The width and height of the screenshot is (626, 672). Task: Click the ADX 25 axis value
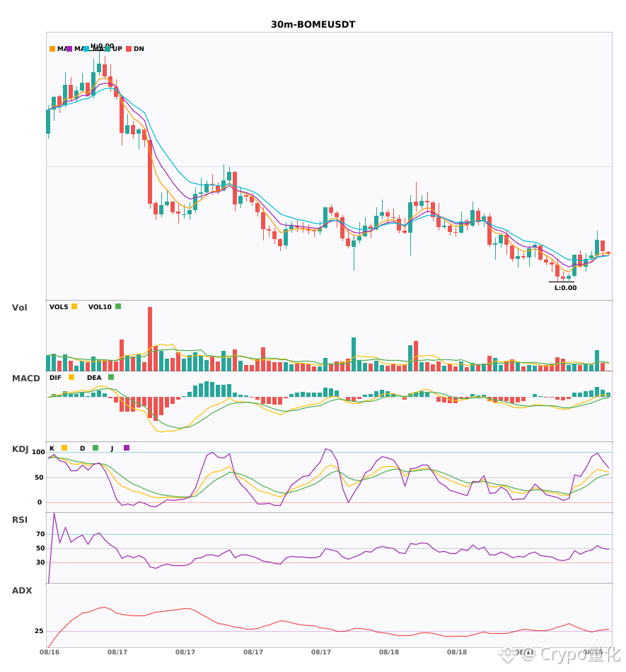[39, 631]
